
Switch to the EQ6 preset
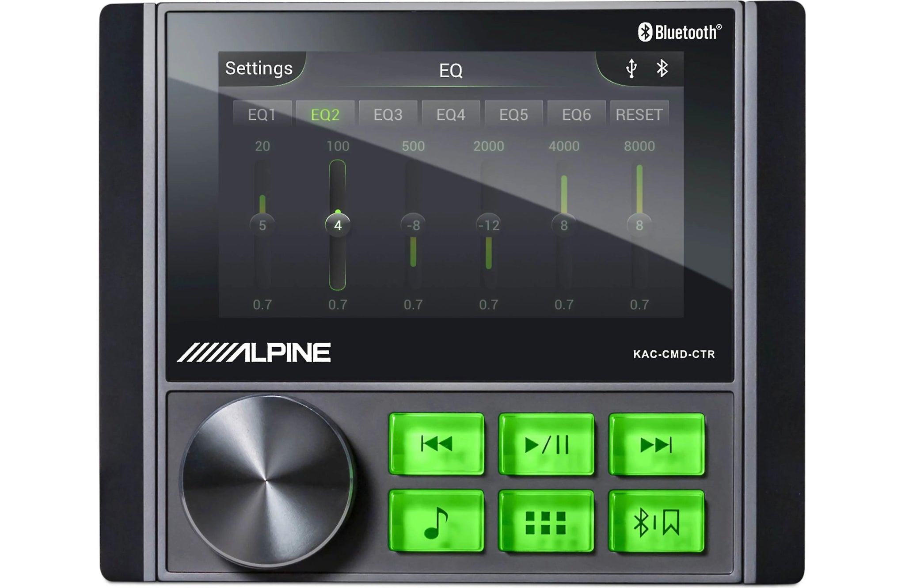(578, 114)
